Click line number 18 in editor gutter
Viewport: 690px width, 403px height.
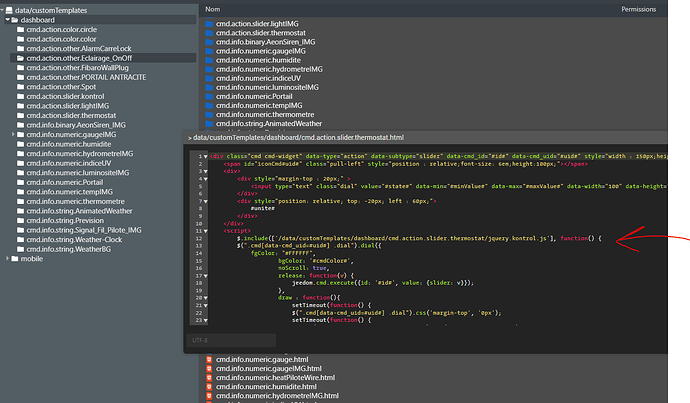(198, 283)
